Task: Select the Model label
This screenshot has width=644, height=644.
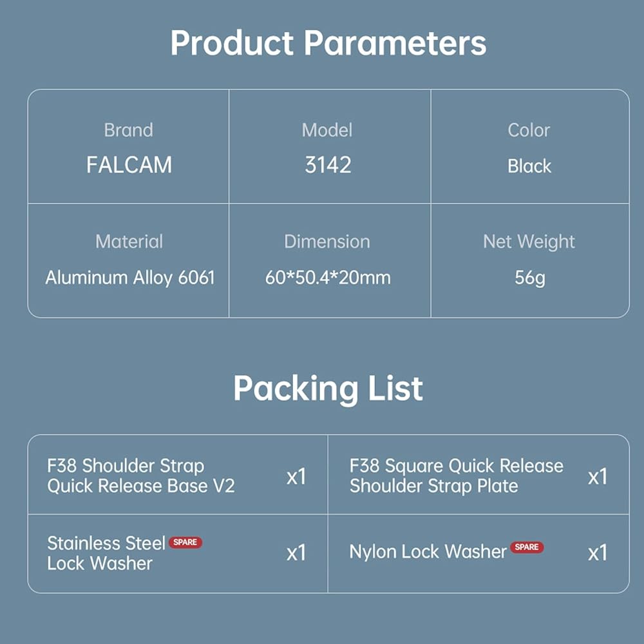Action: 328,130
